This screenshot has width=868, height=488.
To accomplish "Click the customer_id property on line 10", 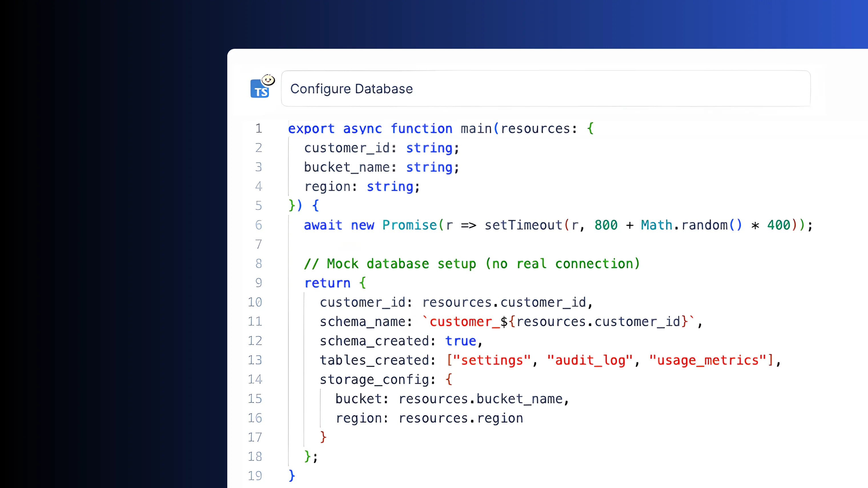I will [x=363, y=302].
